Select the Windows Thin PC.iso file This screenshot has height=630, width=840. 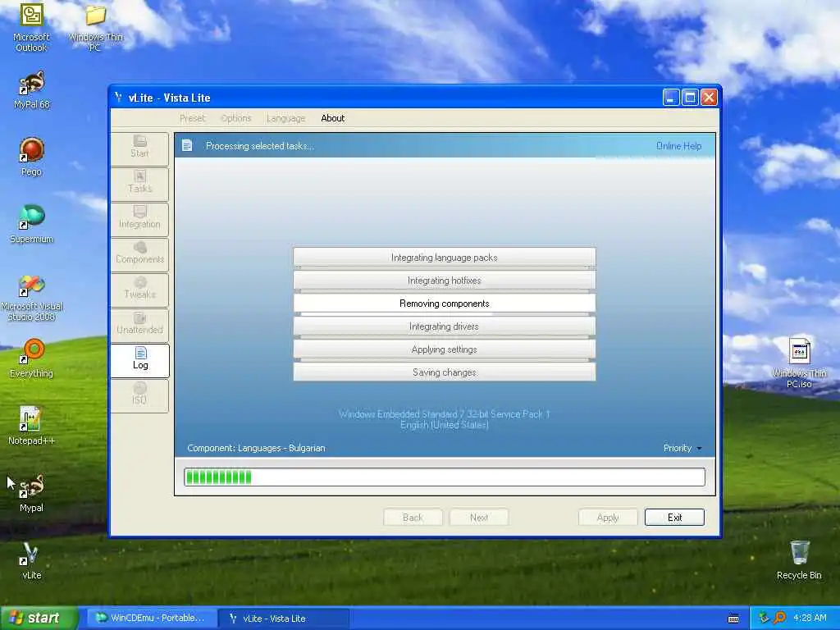tap(799, 363)
